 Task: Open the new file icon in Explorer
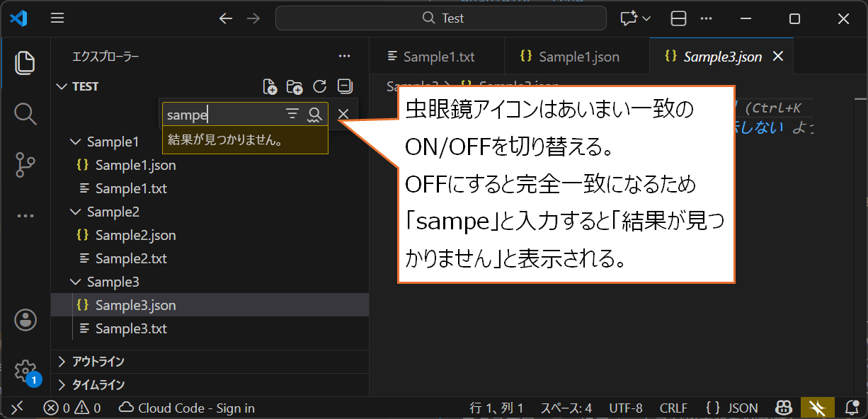pyautogui.click(x=270, y=86)
